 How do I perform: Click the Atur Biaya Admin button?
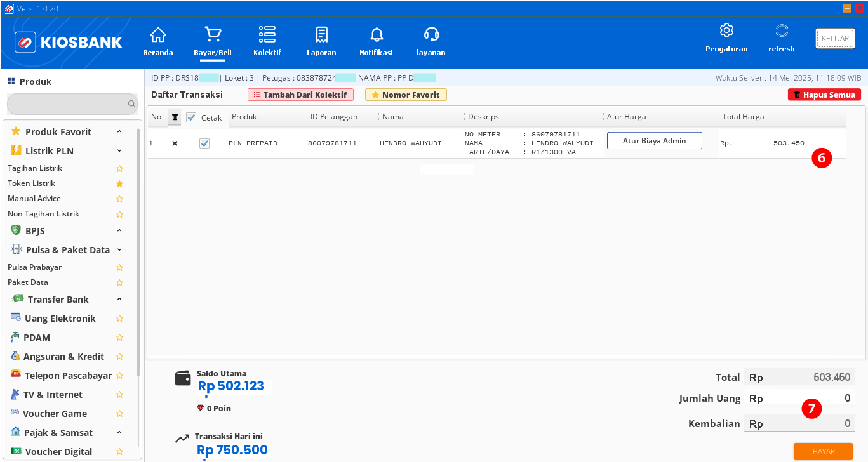654,141
